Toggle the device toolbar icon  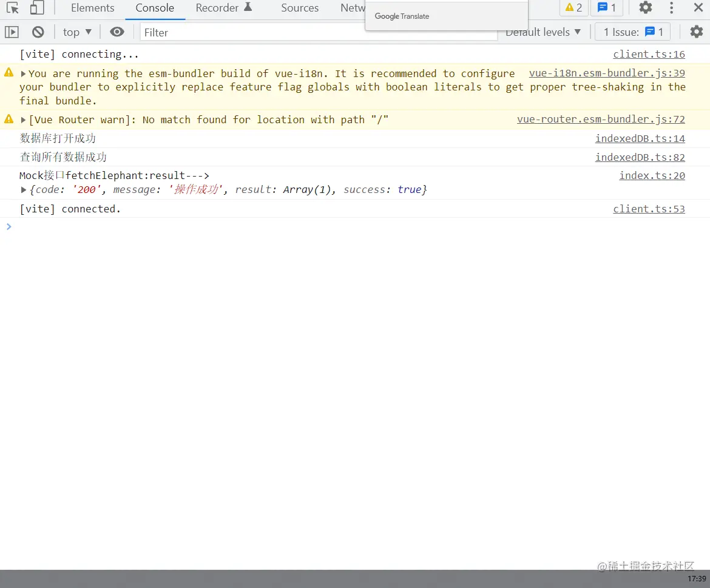[x=37, y=8]
